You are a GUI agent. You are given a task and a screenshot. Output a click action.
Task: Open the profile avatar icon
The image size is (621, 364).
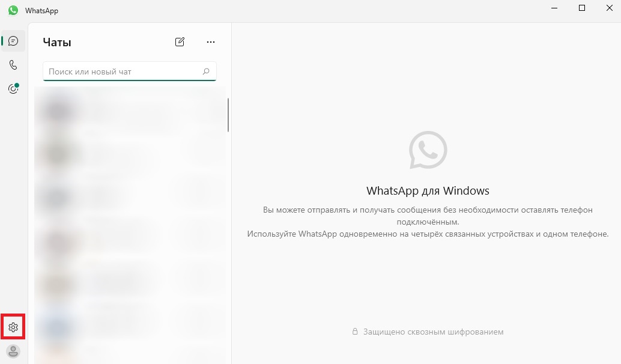[13, 351]
